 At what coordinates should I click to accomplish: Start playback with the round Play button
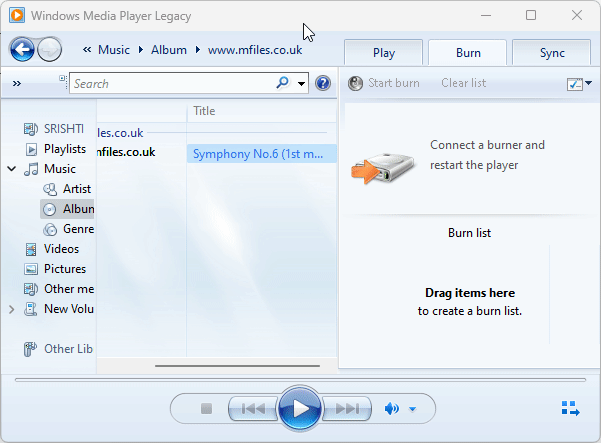[300, 409]
